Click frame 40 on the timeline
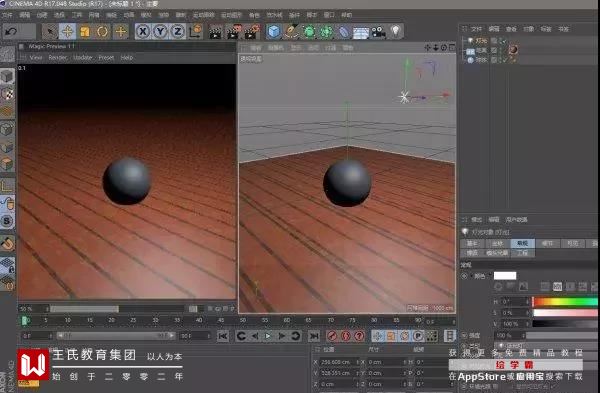The image size is (600, 393). (199, 320)
